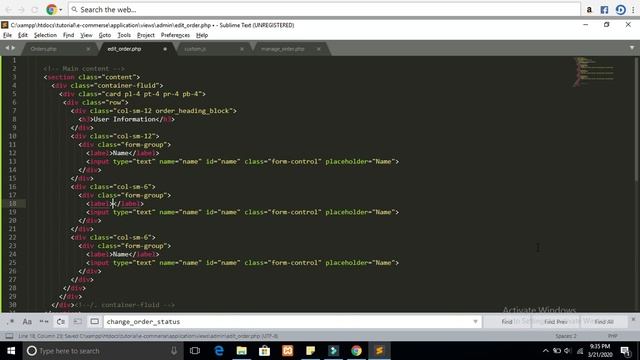The width and height of the screenshot is (640, 360).
Task: Click unsaved dot on edit_order.php tab
Action: (165, 49)
